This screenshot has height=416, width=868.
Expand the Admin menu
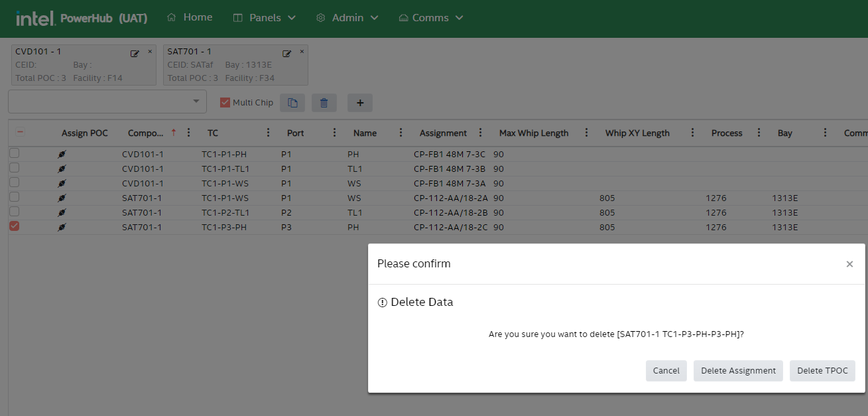[x=347, y=18]
